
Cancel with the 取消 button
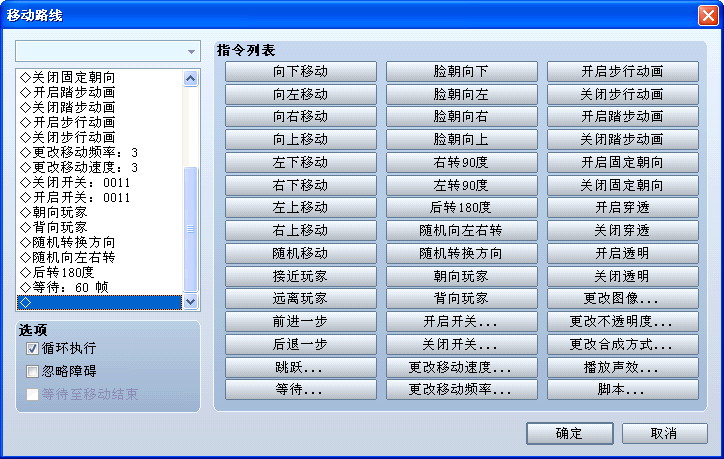pyautogui.click(x=665, y=433)
